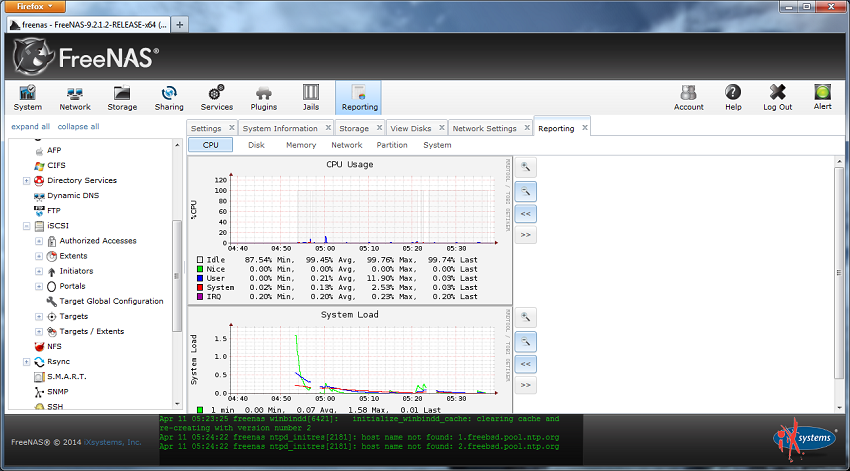Zoom in on System Load graph
Screen dimensions: 850x471
[x=525, y=318]
